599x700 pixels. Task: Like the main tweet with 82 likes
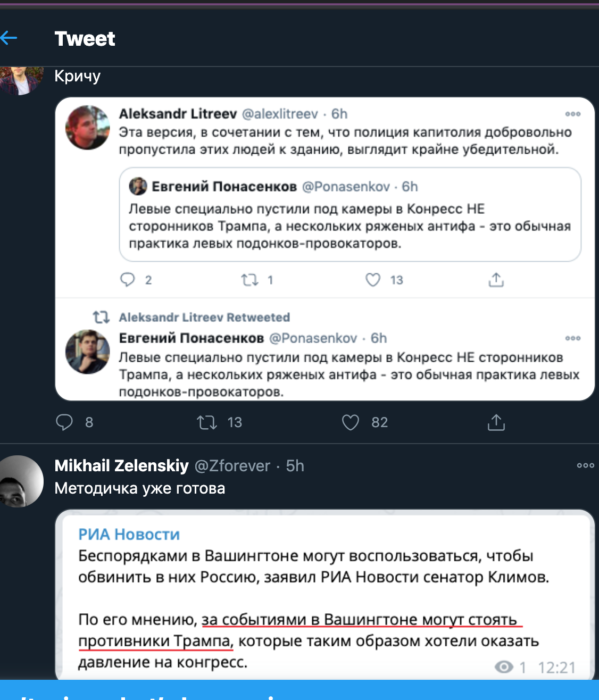click(x=351, y=422)
